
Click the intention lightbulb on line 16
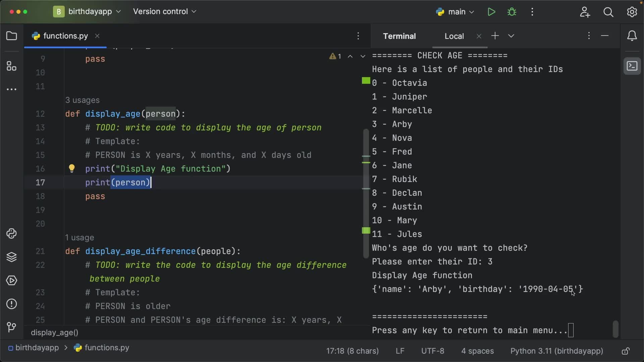point(72,169)
